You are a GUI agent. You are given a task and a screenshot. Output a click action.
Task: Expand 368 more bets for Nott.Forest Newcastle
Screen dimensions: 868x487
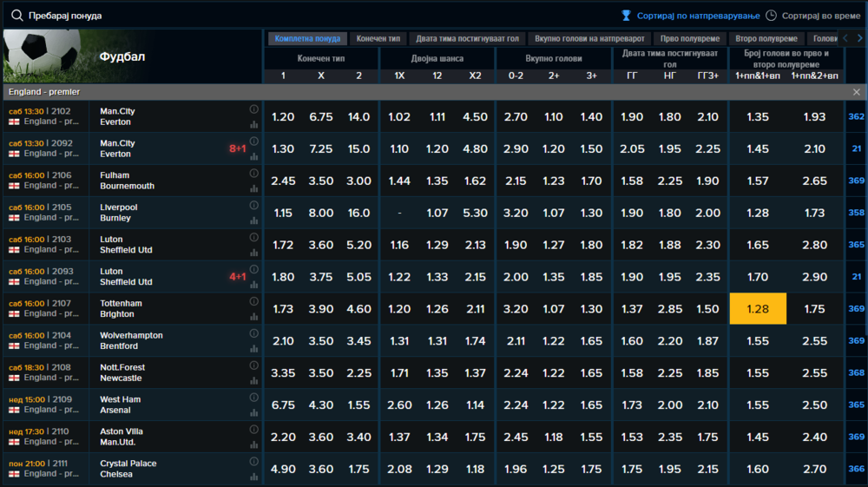pyautogui.click(x=856, y=373)
